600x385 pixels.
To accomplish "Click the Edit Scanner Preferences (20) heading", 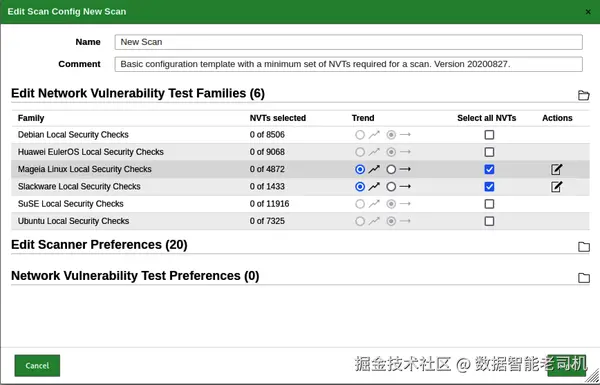I will [x=99, y=245].
